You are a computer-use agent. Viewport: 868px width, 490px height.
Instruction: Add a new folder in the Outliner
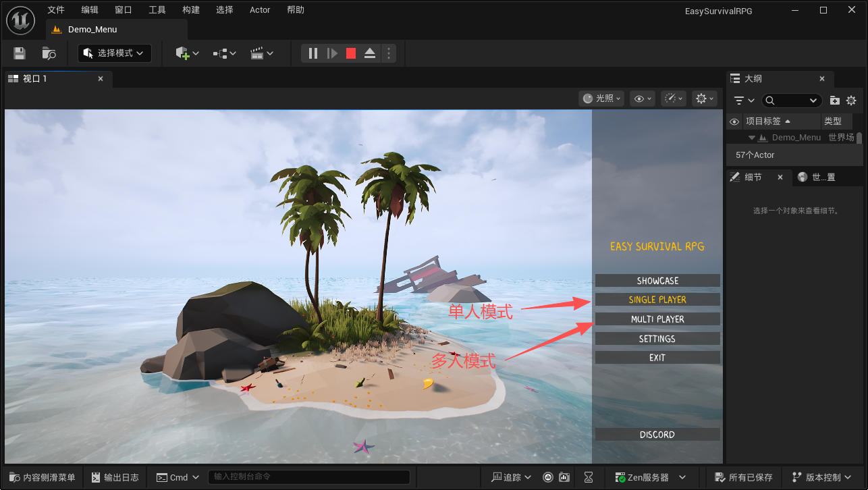pyautogui.click(x=835, y=101)
